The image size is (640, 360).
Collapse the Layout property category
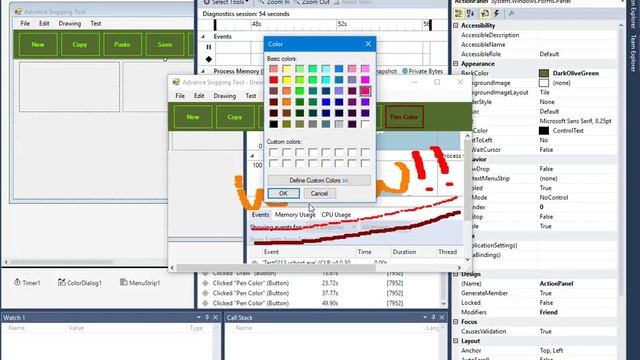456,341
